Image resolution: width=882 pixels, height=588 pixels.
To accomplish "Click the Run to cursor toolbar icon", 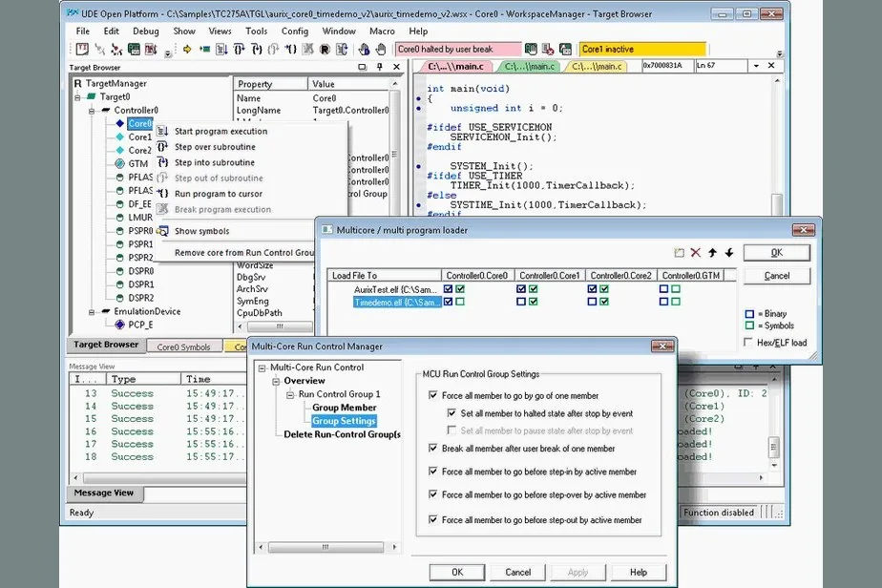I will (290, 50).
